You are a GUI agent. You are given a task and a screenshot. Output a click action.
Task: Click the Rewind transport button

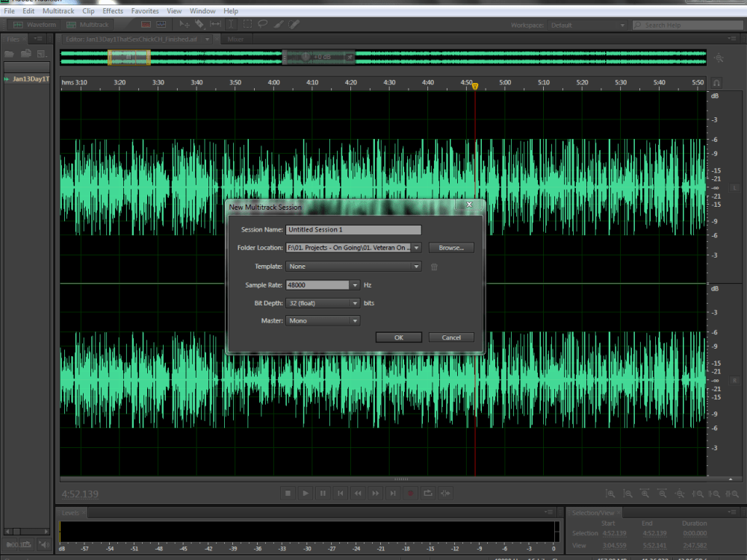(x=358, y=494)
